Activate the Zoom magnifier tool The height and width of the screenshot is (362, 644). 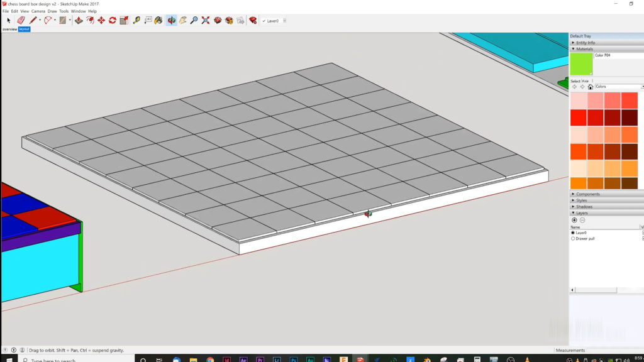(194, 21)
